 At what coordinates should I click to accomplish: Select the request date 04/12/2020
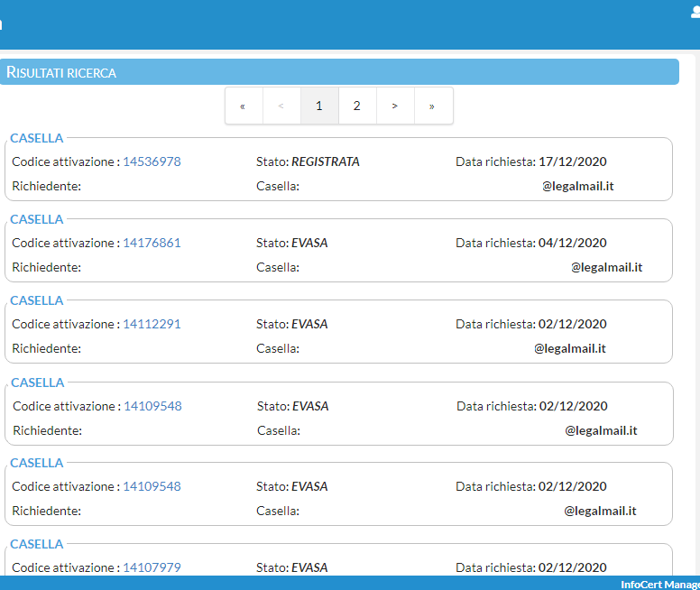572,243
